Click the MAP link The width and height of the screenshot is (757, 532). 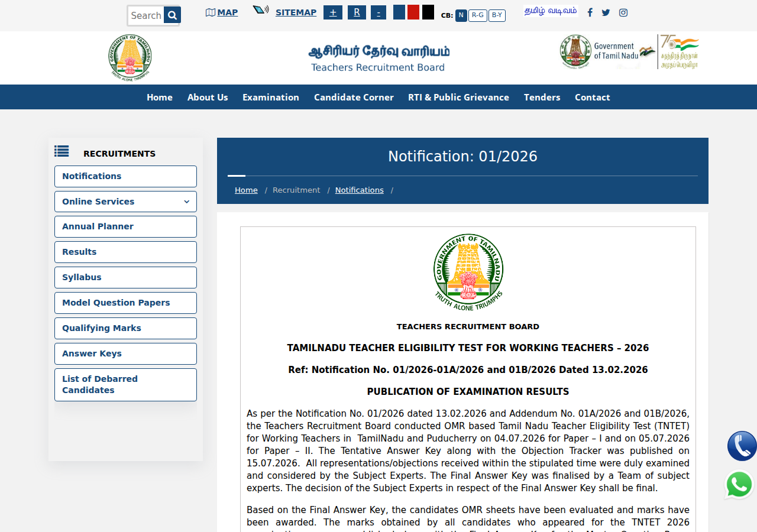[228, 12]
